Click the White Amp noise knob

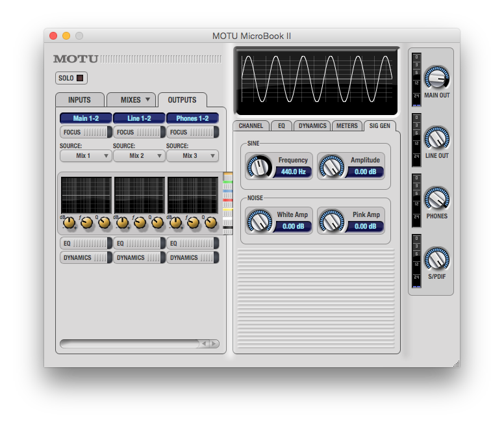click(259, 221)
